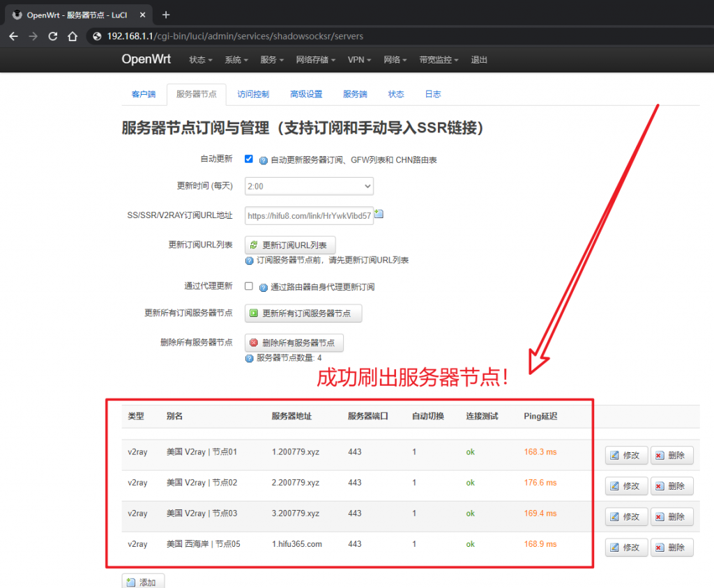Toggle the 通过代理更新 checkbox
Screen dimensions: 714x588
point(249,286)
